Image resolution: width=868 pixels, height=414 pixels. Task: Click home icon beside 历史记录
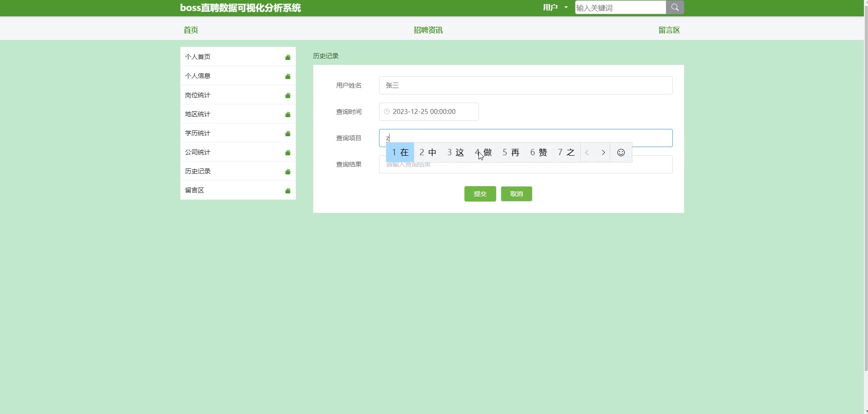click(x=287, y=172)
